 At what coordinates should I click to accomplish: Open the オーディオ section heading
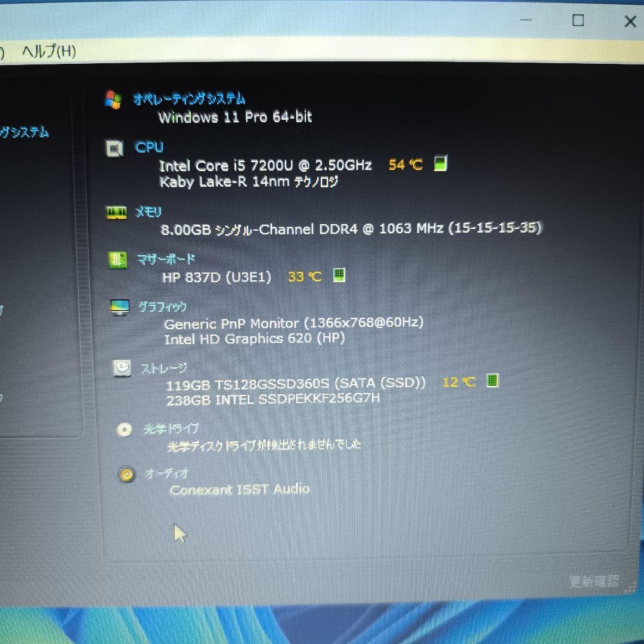(167, 474)
